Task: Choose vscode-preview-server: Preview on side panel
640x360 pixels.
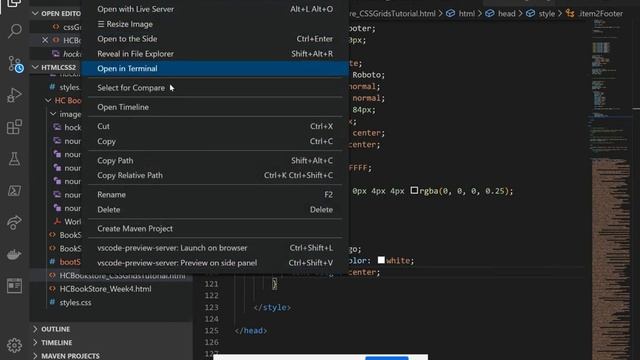Action: (x=215, y=263)
